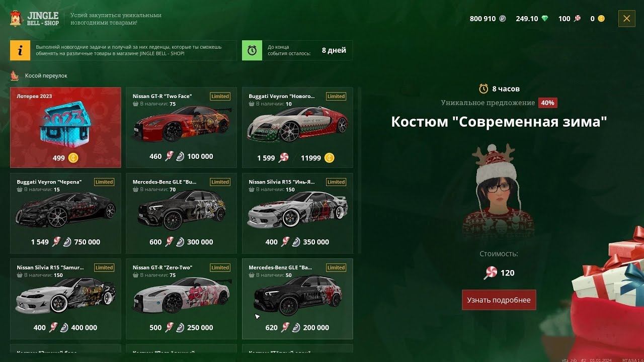Click the ruble balance icon near 800 910

[x=503, y=19]
